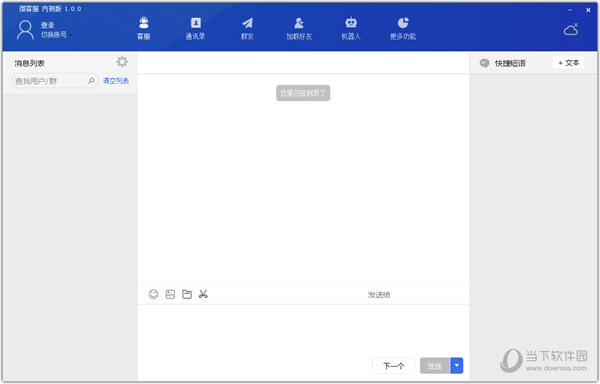Click the + 文本 add text button
Image resolution: width=600 pixels, height=384 pixels.
pyautogui.click(x=569, y=63)
